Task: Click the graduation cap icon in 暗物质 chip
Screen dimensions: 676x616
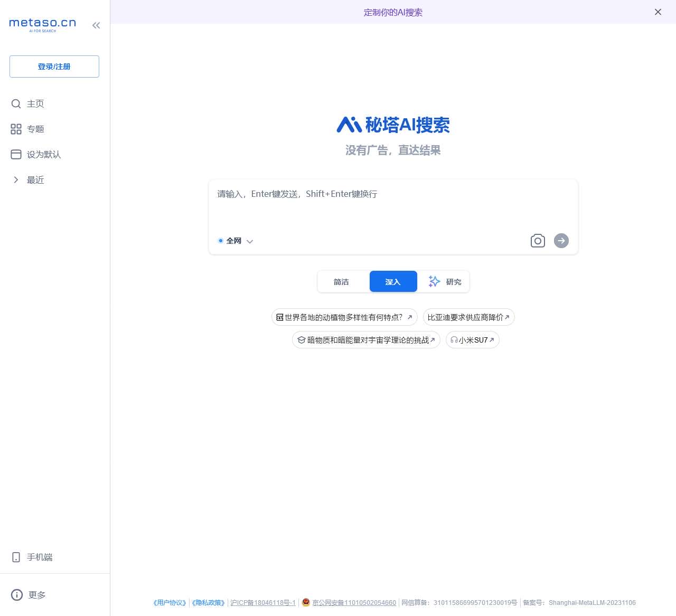Action: click(x=302, y=340)
